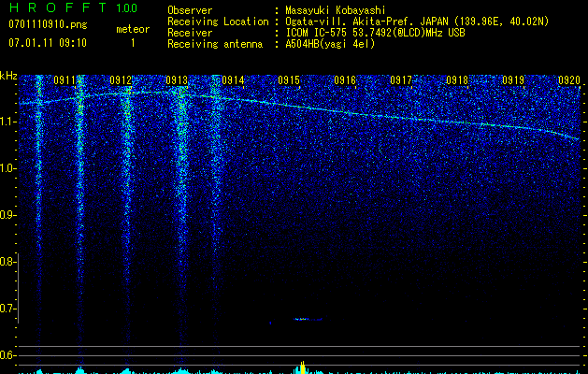Click the 1.0 frequency axis label
The image size is (588, 374).
point(7,168)
